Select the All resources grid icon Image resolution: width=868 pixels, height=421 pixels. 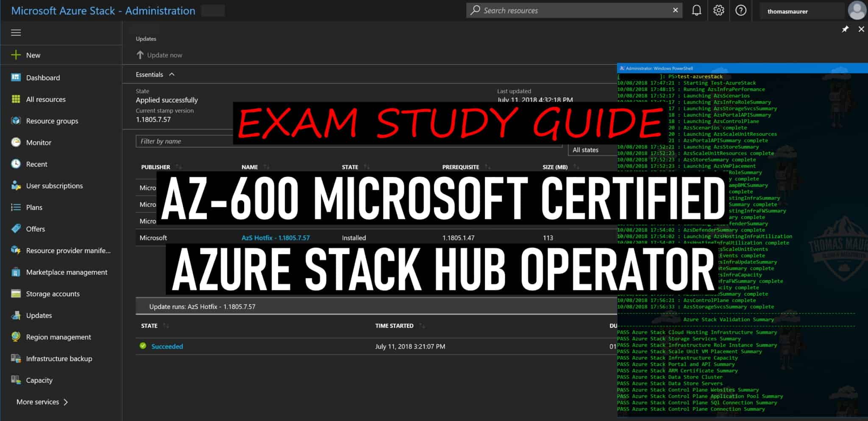(16, 99)
